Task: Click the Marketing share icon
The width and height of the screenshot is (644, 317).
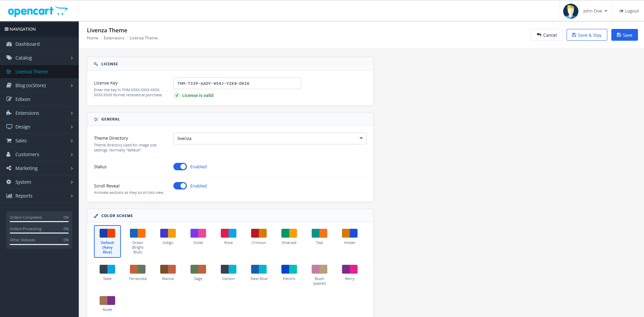Action: coord(9,168)
